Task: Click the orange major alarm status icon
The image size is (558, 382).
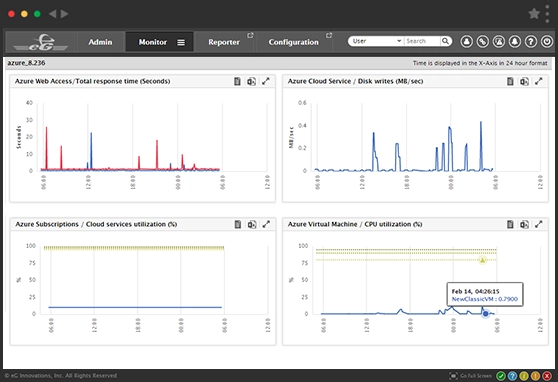Action: [x=535, y=376]
